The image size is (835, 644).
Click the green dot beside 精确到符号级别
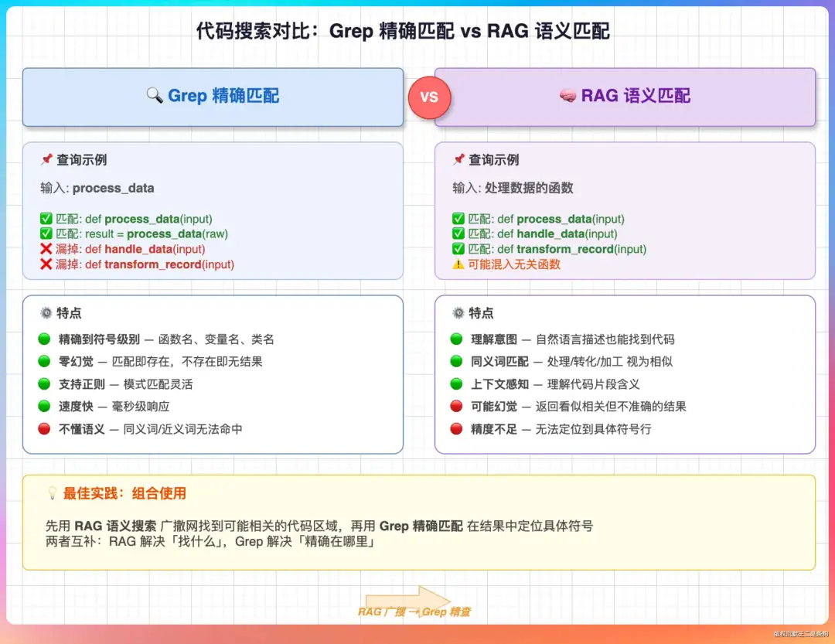[x=44, y=339]
